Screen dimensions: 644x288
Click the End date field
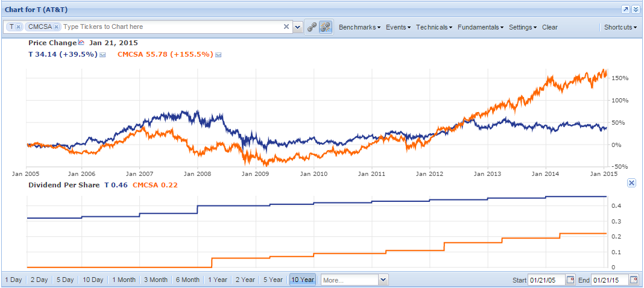click(610, 280)
